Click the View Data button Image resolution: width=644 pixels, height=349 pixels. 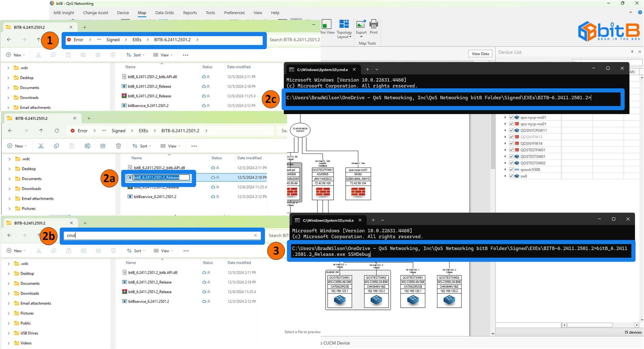click(x=480, y=54)
